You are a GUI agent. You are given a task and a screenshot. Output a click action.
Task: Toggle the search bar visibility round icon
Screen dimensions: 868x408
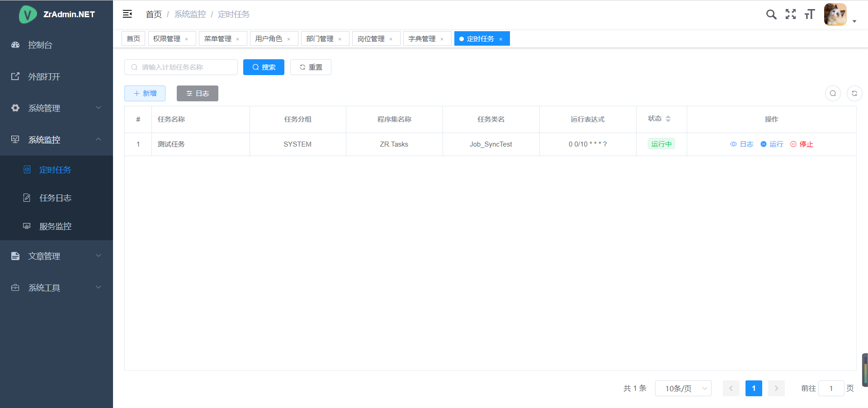[x=833, y=94]
